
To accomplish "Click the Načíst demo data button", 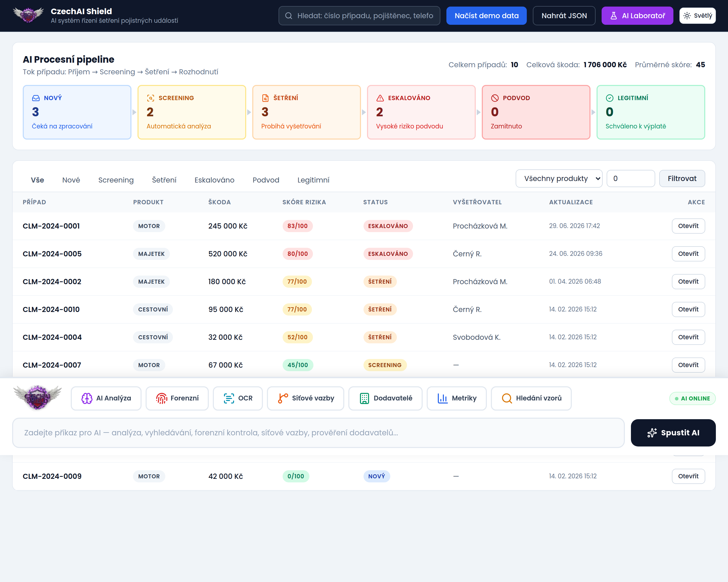I will tap(486, 15).
